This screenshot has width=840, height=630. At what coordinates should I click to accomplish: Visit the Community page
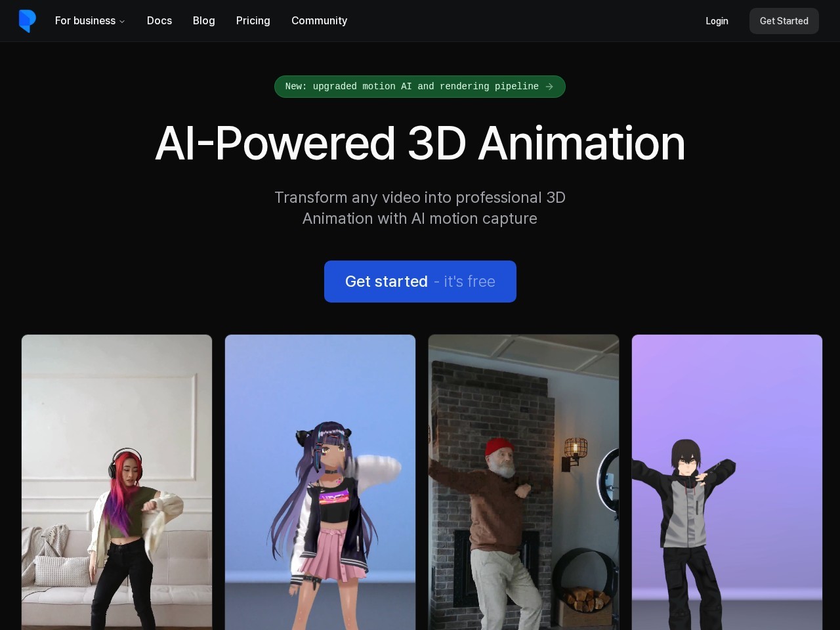point(319,21)
